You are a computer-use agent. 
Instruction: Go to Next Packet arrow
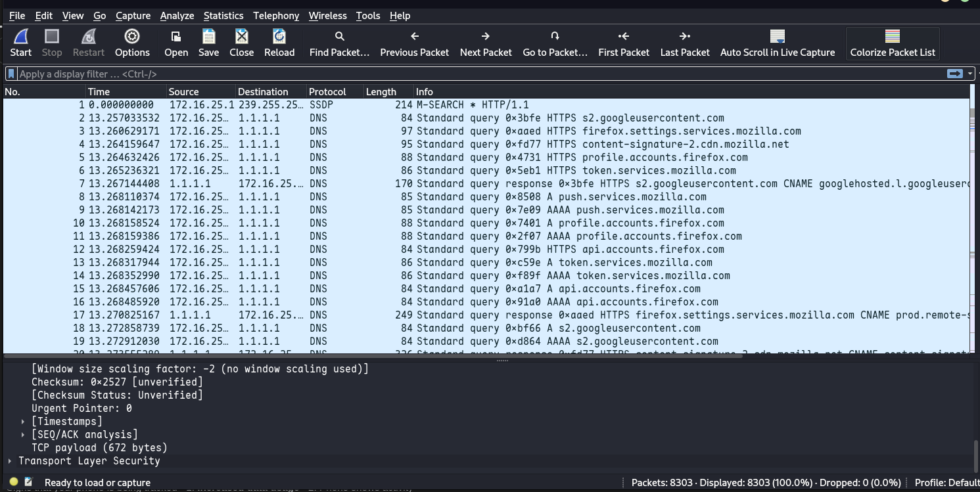486,43
